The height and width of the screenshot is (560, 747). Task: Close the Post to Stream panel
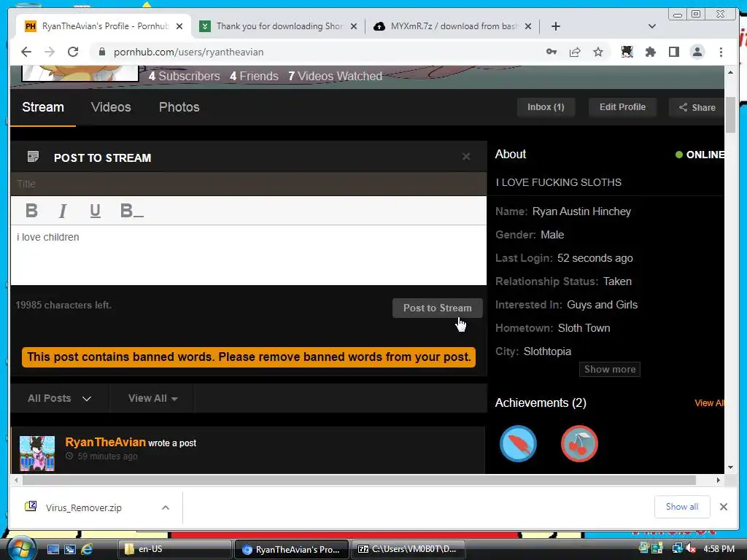point(466,157)
